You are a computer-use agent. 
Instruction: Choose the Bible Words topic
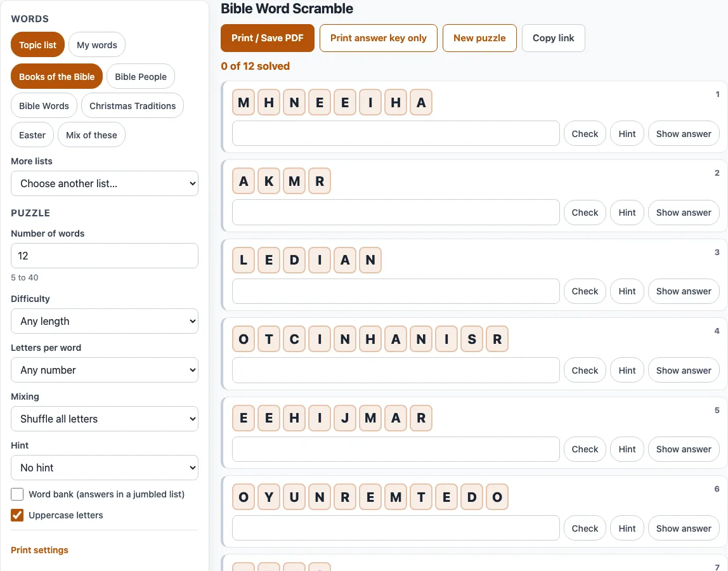click(x=44, y=105)
